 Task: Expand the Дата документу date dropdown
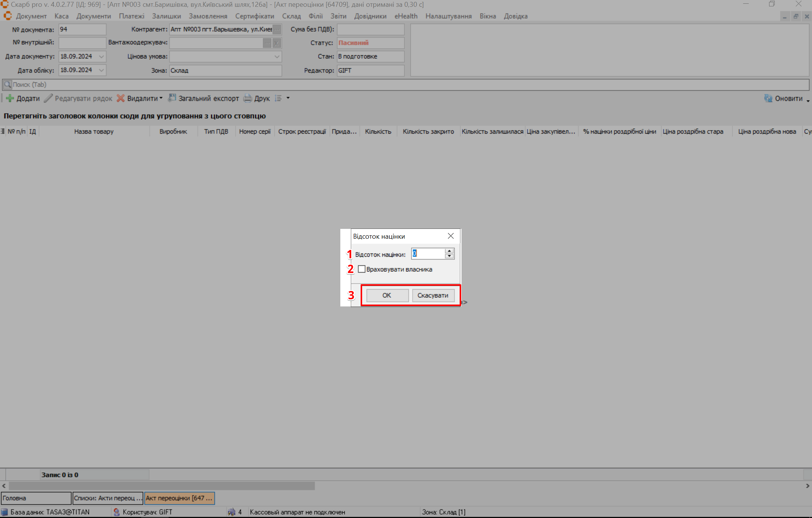101,56
